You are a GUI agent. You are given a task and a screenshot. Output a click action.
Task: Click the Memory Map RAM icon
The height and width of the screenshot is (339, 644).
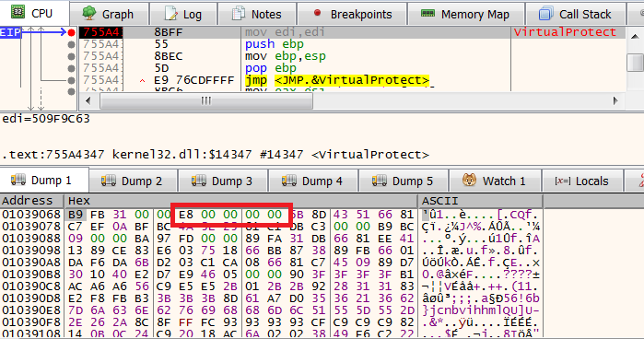coord(428,14)
